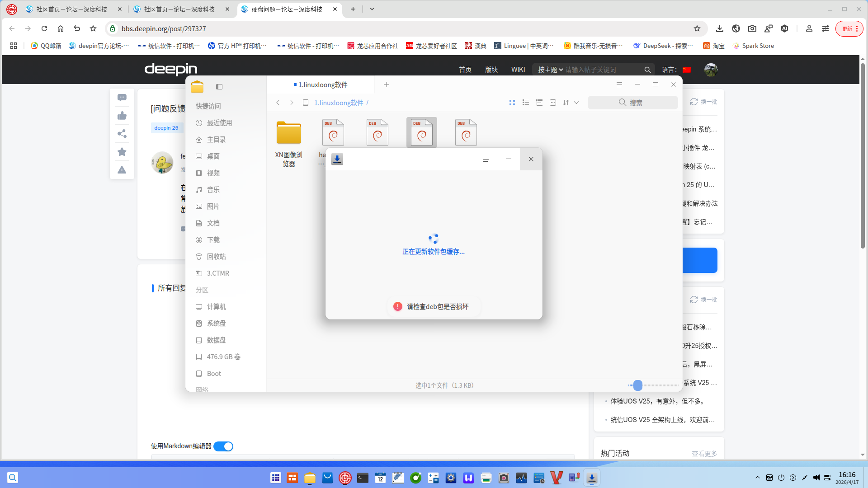Open the browser tab list chevron

(x=372, y=9)
